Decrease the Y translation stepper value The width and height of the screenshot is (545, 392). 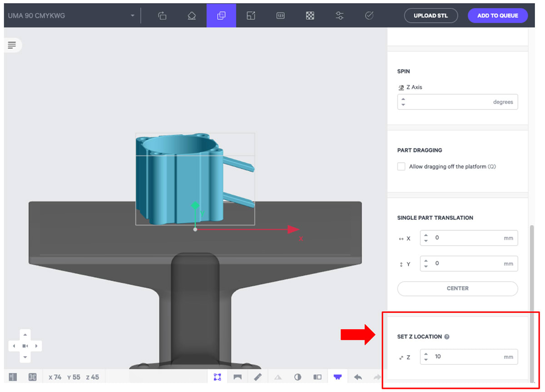pos(426,266)
